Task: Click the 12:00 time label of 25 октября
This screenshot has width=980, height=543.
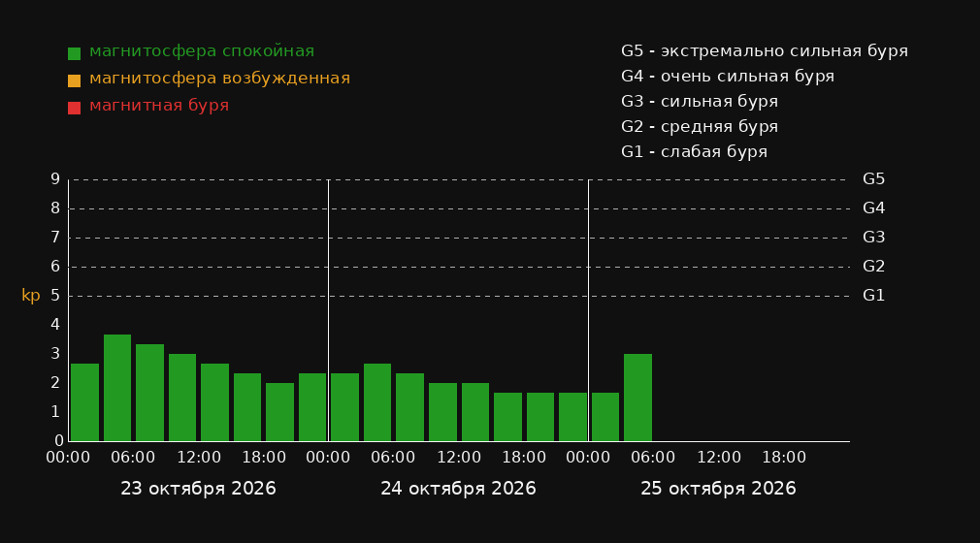Action: [719, 458]
